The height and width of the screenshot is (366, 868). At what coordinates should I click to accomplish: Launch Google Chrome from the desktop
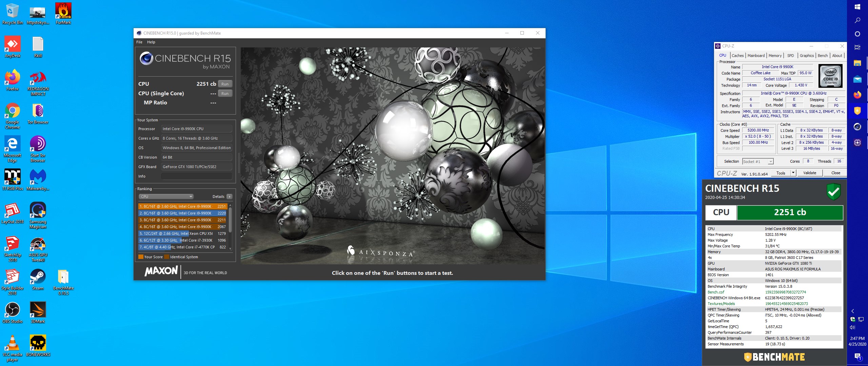point(12,116)
